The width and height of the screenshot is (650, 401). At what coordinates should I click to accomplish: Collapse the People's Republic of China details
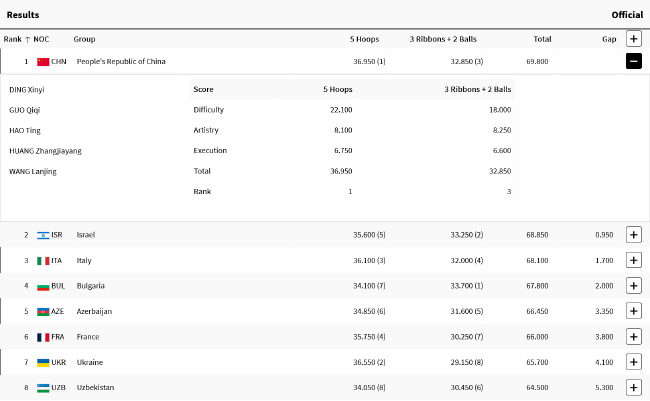click(633, 61)
